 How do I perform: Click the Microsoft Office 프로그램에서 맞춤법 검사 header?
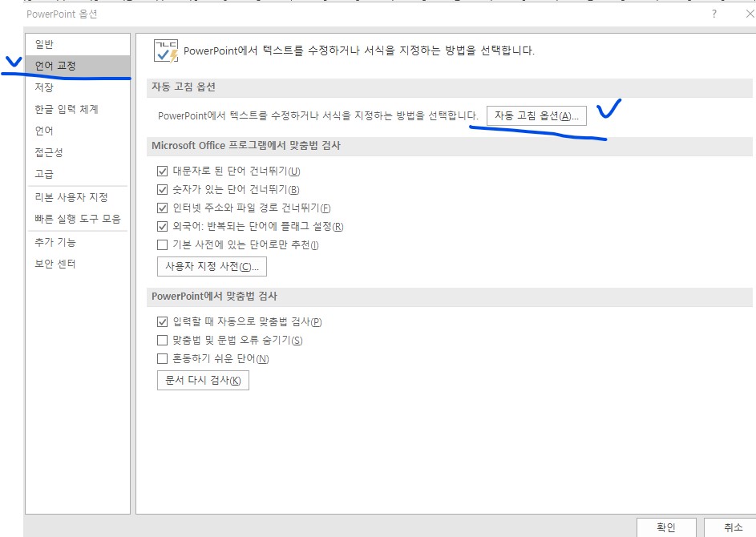246,146
